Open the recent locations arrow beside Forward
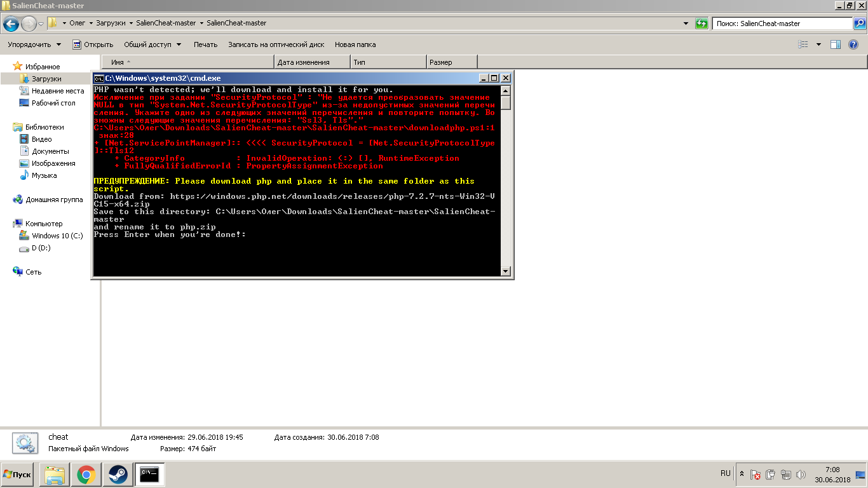868x488 pixels. point(41,24)
